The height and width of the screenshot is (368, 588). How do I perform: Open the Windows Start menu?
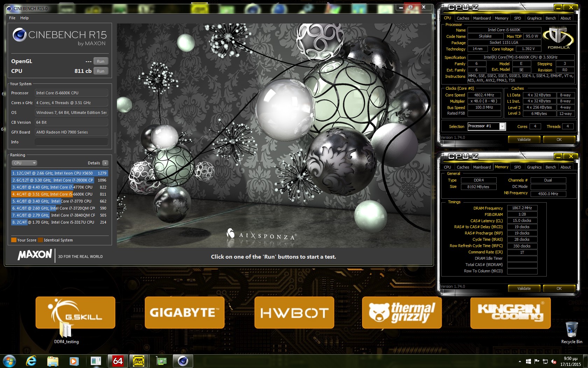pyautogui.click(x=9, y=361)
